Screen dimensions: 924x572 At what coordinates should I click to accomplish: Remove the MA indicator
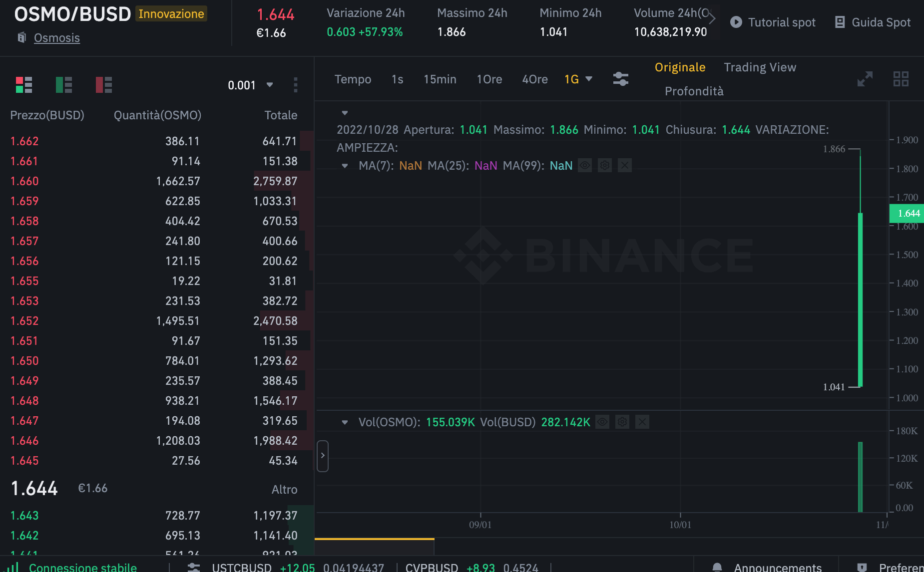pyautogui.click(x=625, y=165)
